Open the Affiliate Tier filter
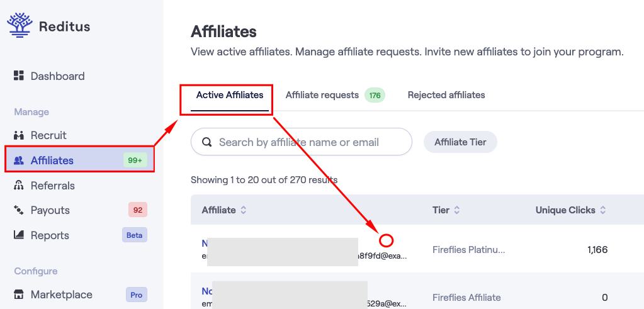 (460, 142)
